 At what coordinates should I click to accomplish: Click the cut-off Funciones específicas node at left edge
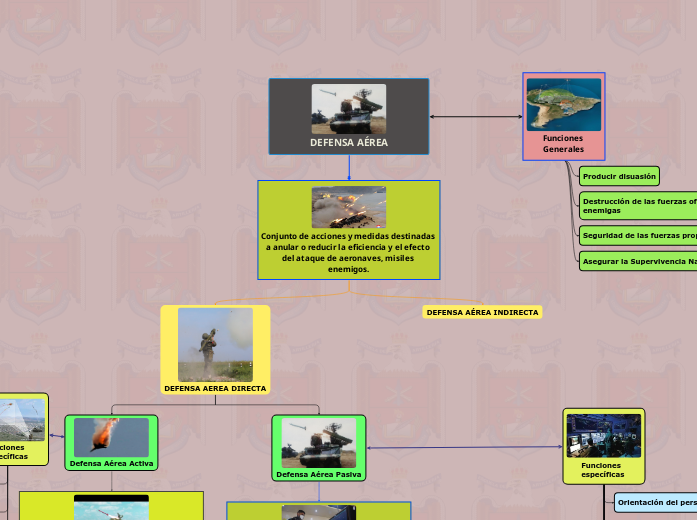pyautogui.click(x=20, y=430)
